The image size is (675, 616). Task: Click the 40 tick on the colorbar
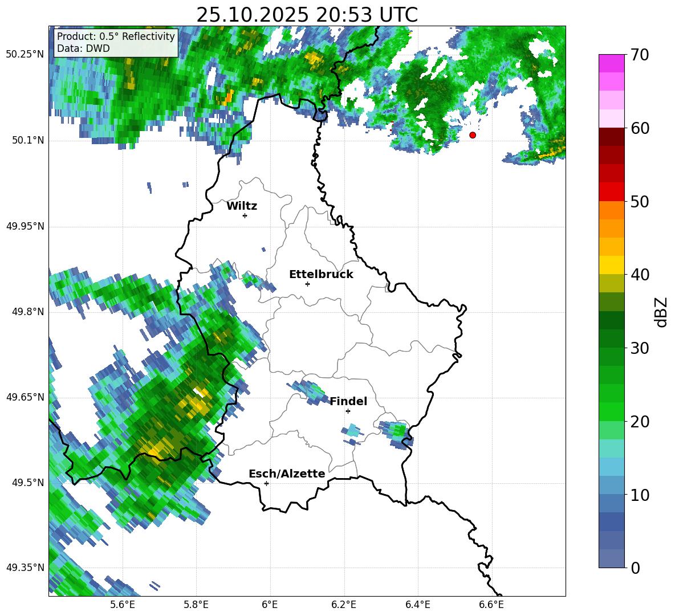pos(639,275)
